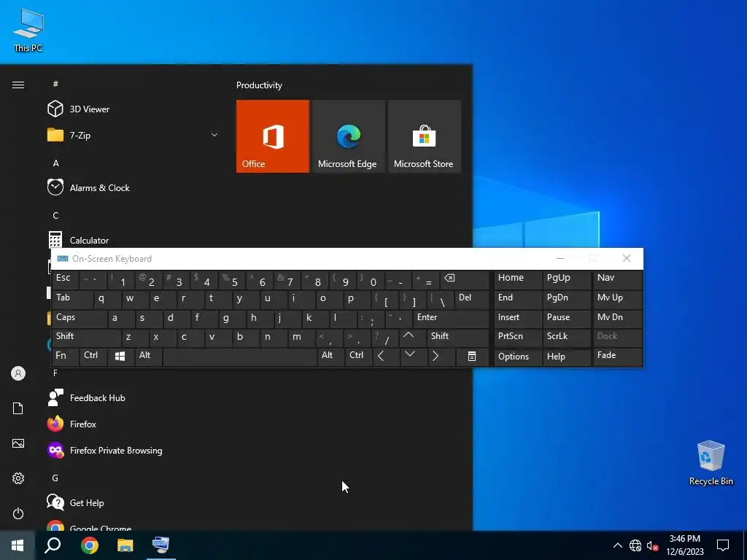Toggle the Fn key

[x=65, y=357]
